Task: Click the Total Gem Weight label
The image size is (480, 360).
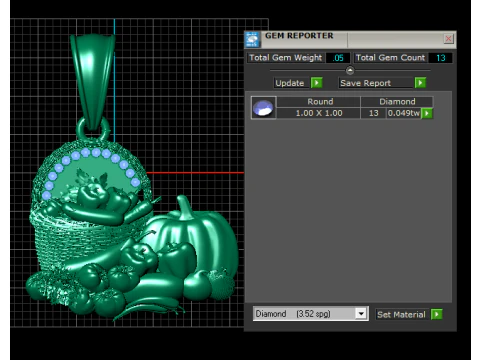Action: [286, 58]
